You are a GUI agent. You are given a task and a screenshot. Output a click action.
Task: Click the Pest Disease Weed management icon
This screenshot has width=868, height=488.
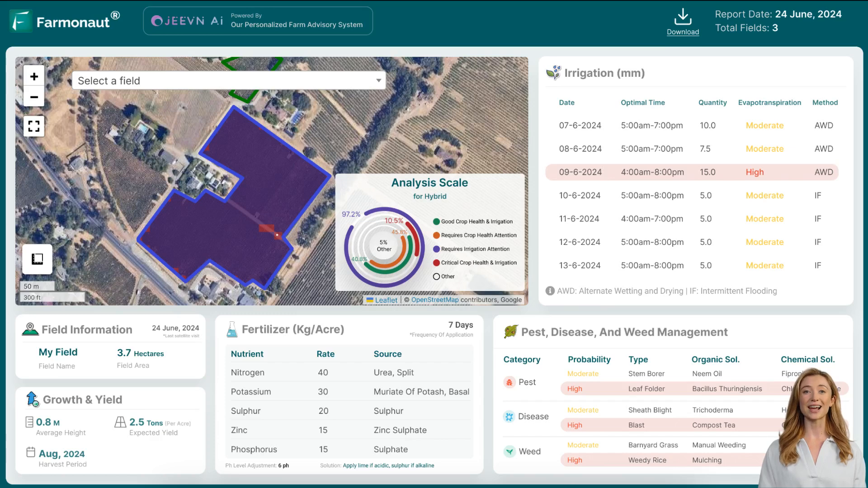511,333
